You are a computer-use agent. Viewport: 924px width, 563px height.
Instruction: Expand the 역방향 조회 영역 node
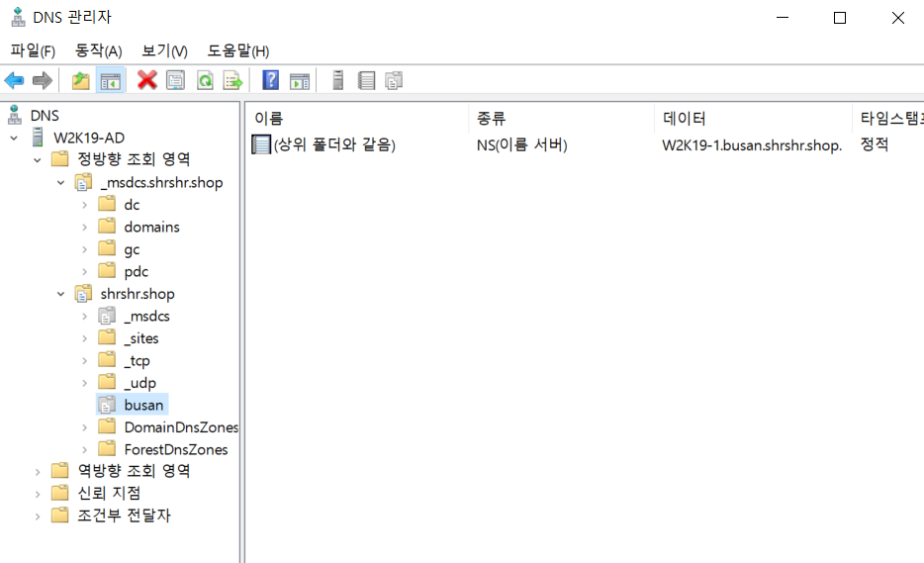click(38, 472)
